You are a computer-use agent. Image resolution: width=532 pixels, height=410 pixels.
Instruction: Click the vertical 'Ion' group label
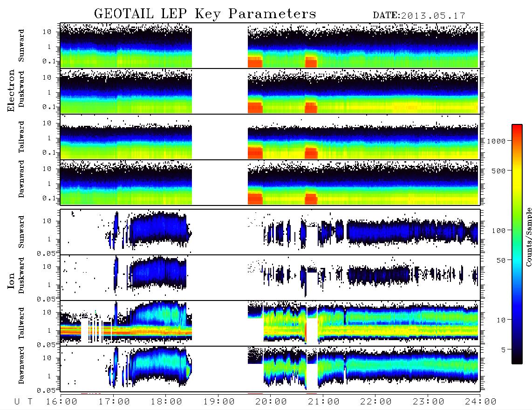point(11,281)
